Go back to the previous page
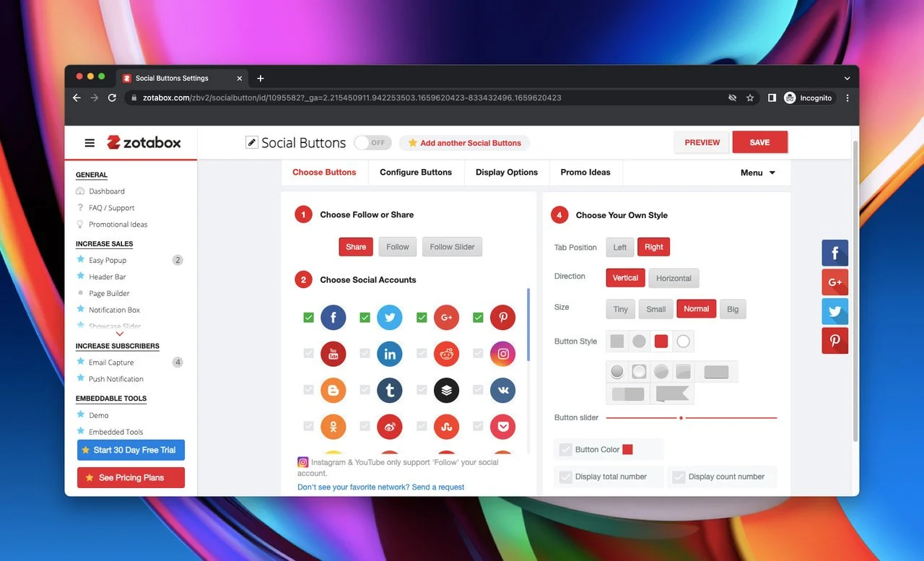Screen dimensions: 924x561 tap(77, 98)
